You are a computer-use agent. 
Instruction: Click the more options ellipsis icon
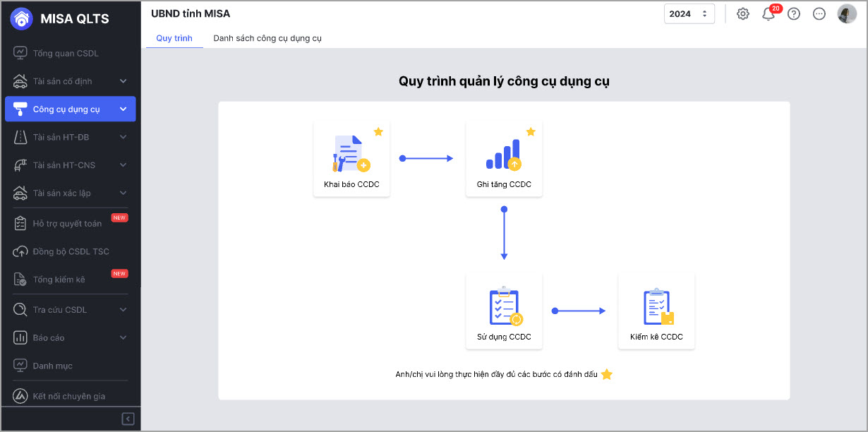819,14
